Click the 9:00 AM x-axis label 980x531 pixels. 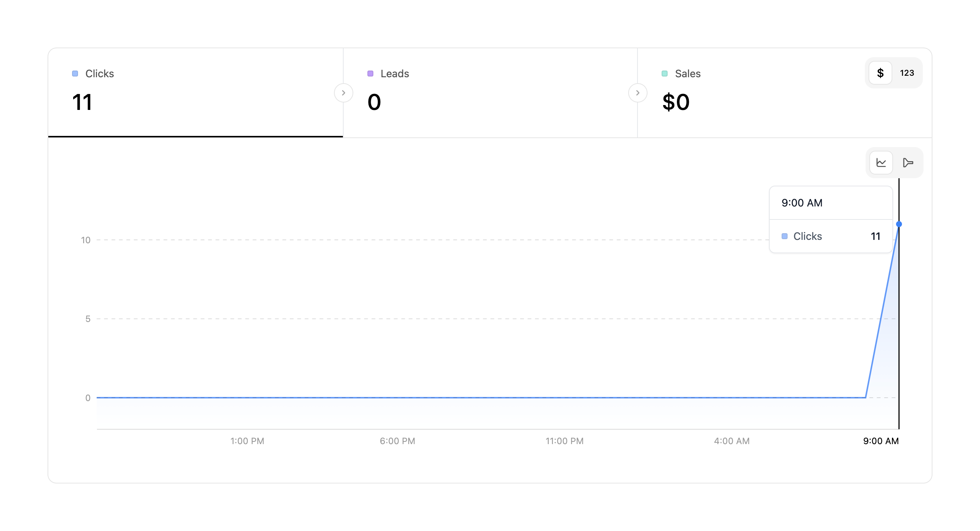[x=880, y=441]
